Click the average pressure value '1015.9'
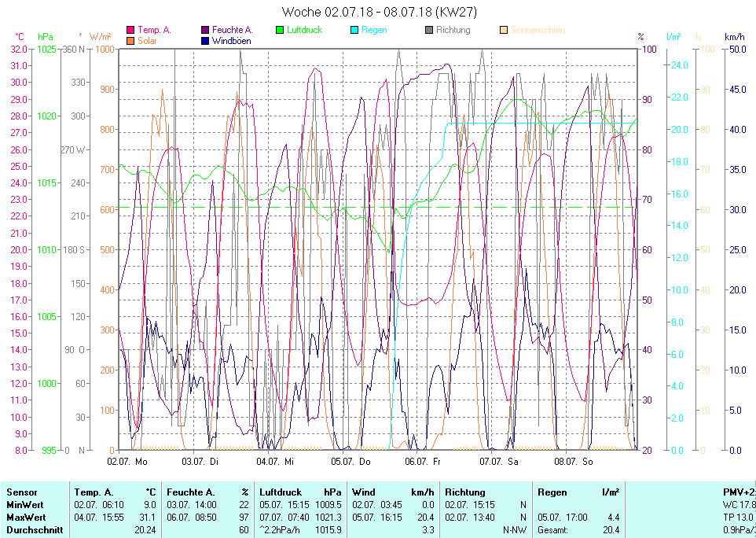Screen dimensions: 756x538 [x=328, y=530]
